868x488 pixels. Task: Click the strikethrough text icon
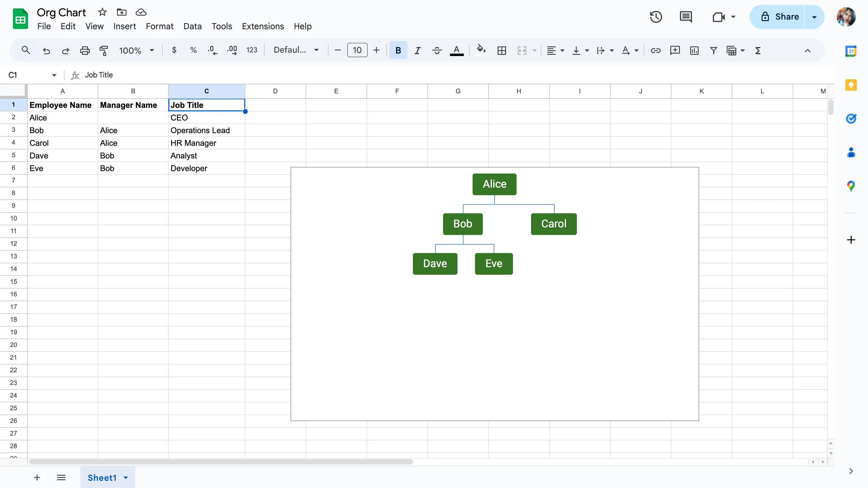pos(436,50)
